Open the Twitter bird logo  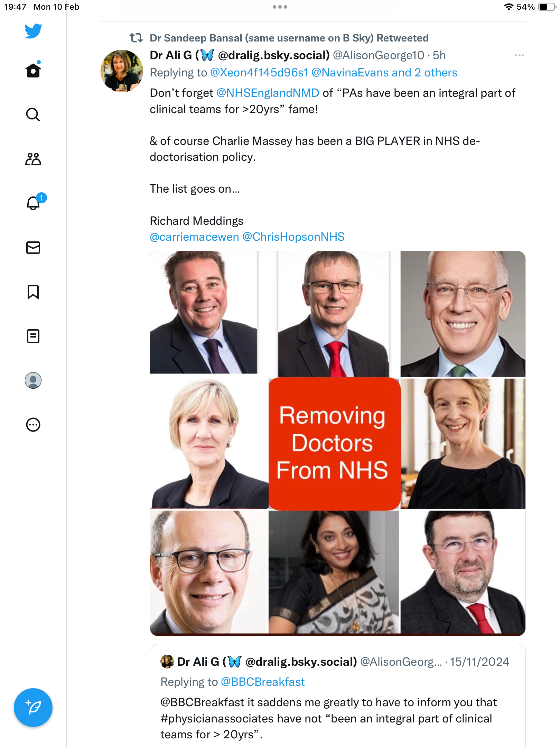33,31
